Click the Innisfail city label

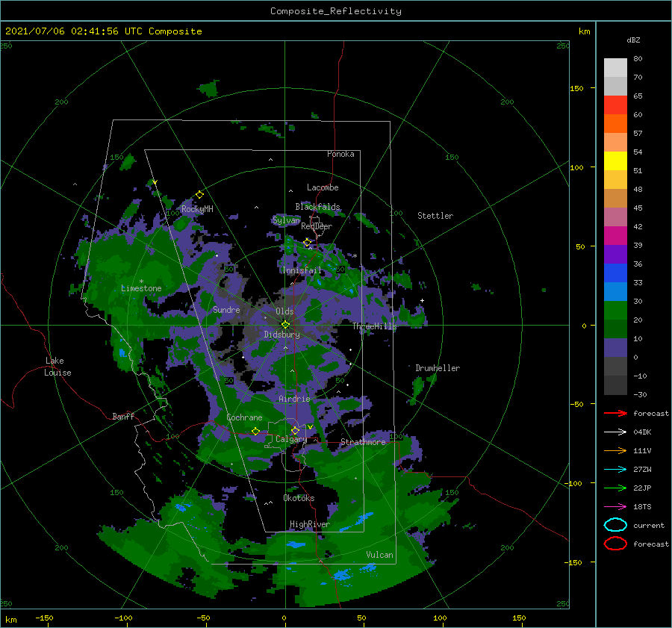pos(302,270)
